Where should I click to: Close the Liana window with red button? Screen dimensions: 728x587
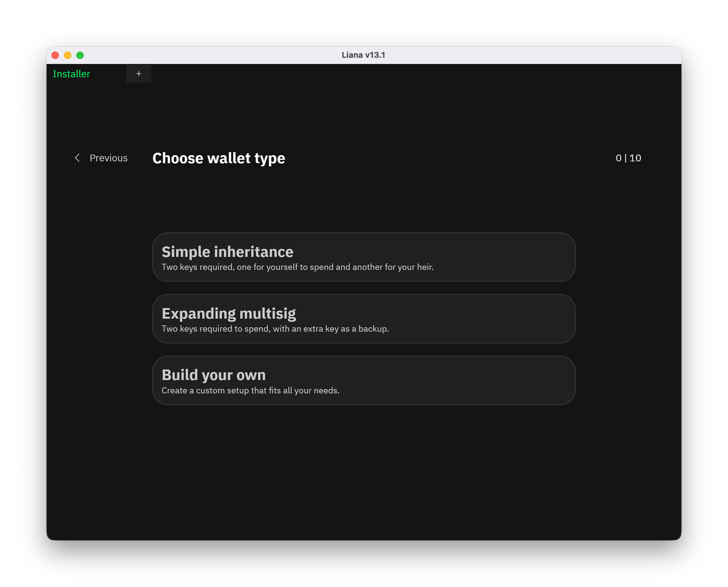[x=55, y=55]
